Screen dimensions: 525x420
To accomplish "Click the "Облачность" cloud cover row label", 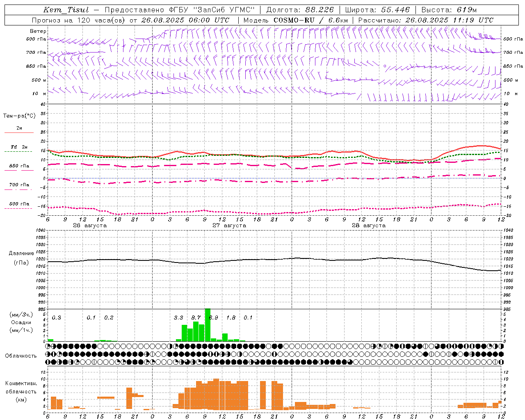I will [x=21, y=356].
